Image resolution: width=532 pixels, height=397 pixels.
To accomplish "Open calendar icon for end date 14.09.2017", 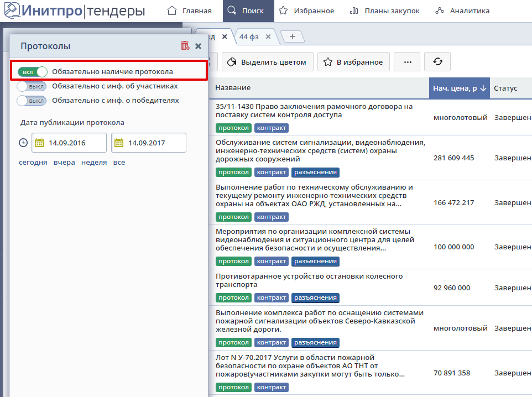I will [x=119, y=143].
